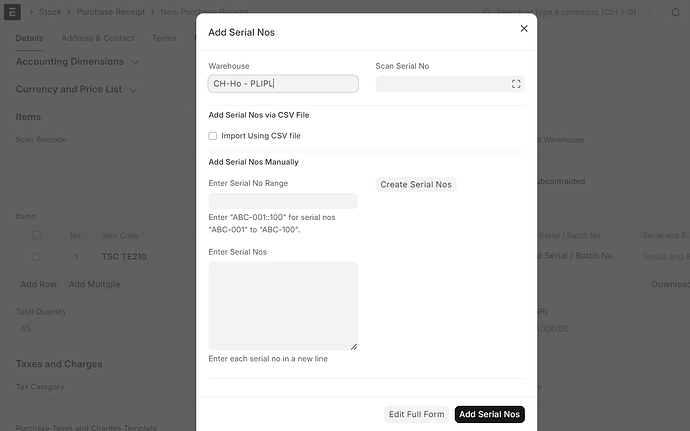The width and height of the screenshot is (690, 431).
Task: Focus the Enter Serial No Range field
Action: pyautogui.click(x=283, y=201)
